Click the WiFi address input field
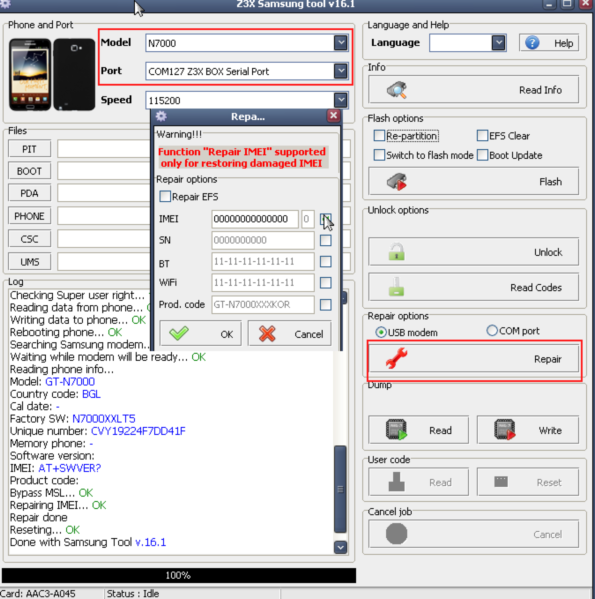The image size is (595, 599). tap(263, 283)
